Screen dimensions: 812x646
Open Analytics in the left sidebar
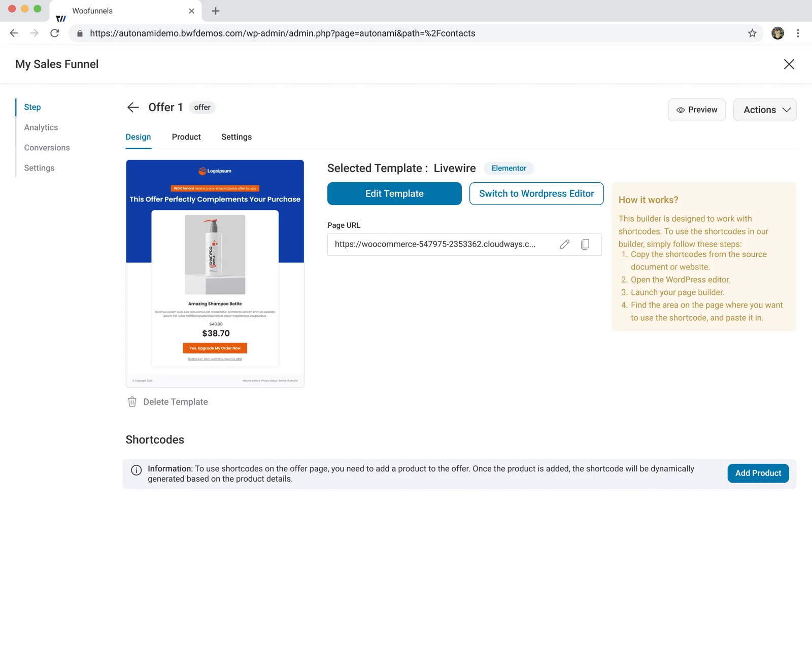point(41,127)
